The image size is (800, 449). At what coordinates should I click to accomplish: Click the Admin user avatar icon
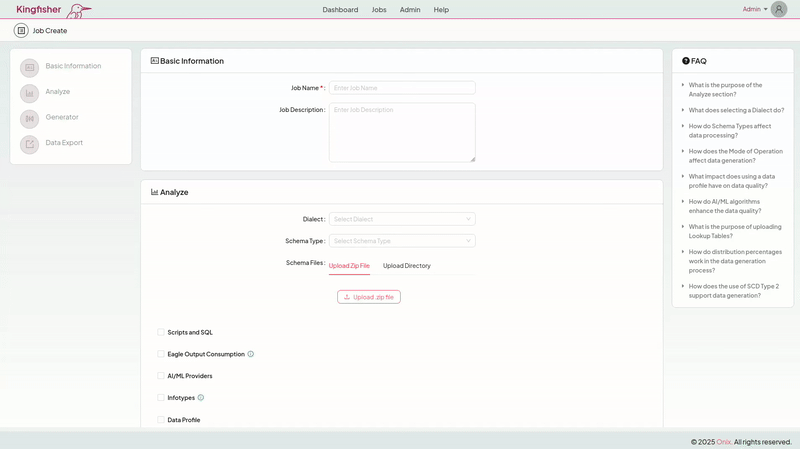point(779,9)
